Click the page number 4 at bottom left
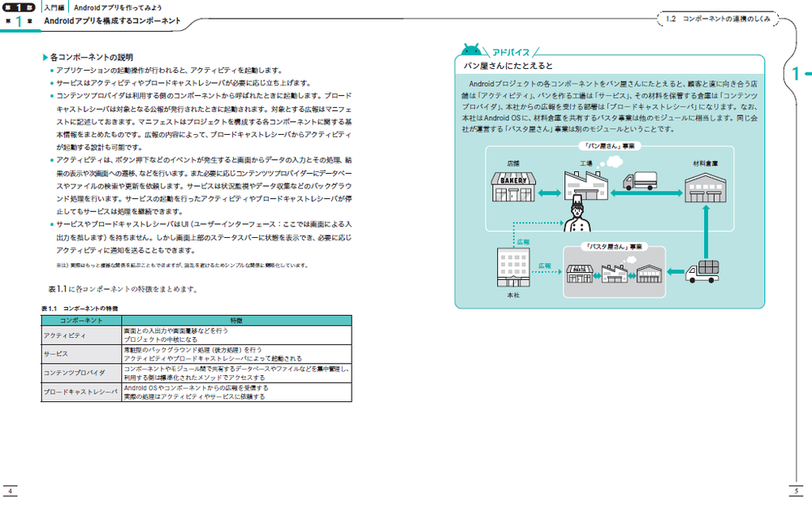Screen dimensions: 812x510 [10, 492]
